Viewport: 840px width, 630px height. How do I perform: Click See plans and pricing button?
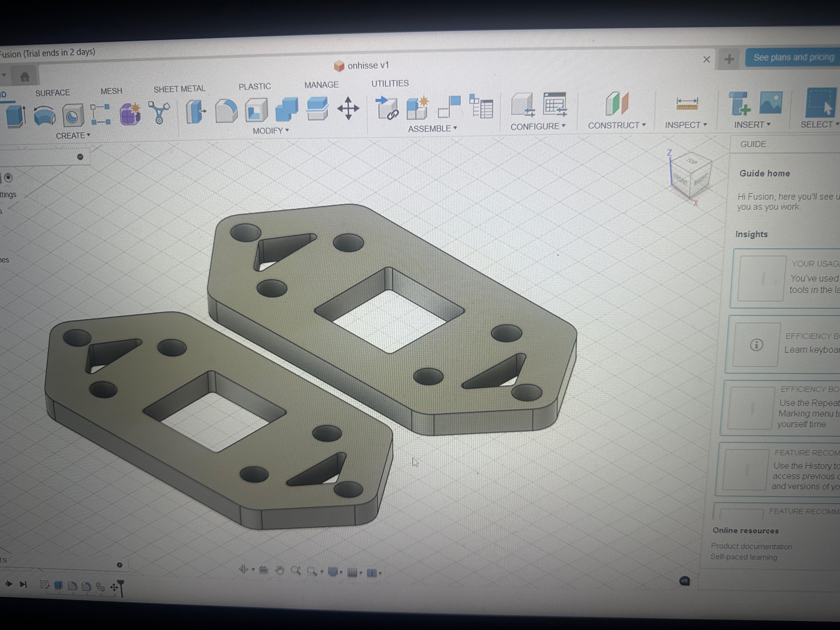click(x=793, y=57)
